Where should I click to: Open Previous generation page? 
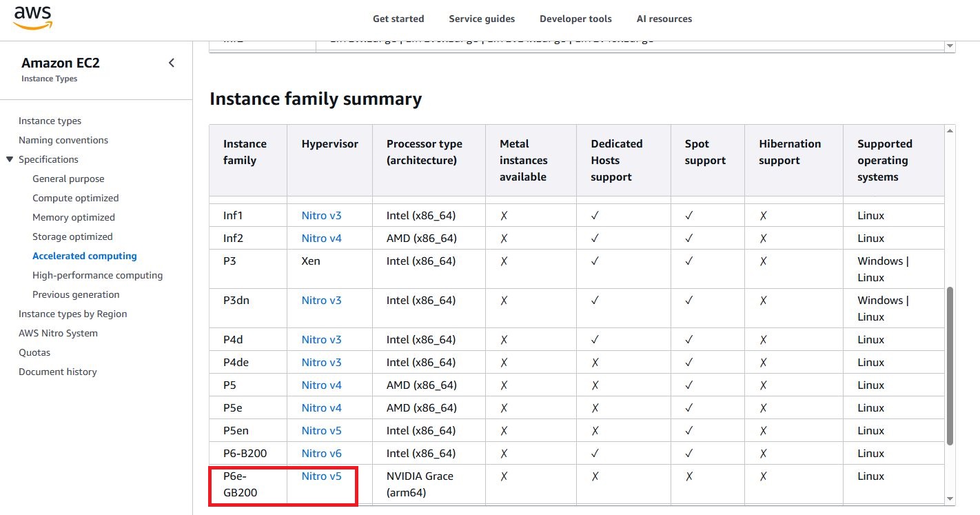[x=76, y=294]
